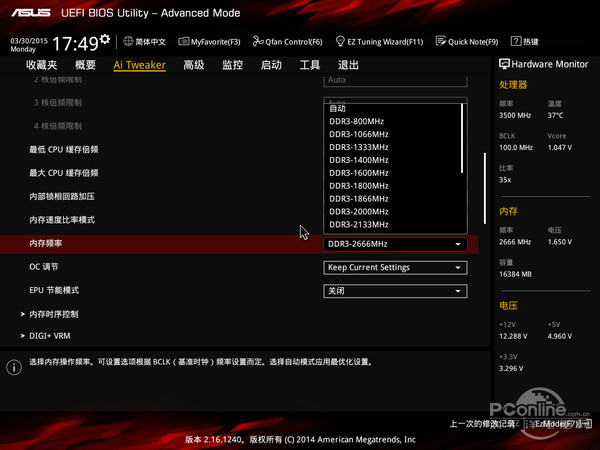Click EZ Tuning Wizard(F11) label
This screenshot has width=600, height=450.
[x=385, y=42]
